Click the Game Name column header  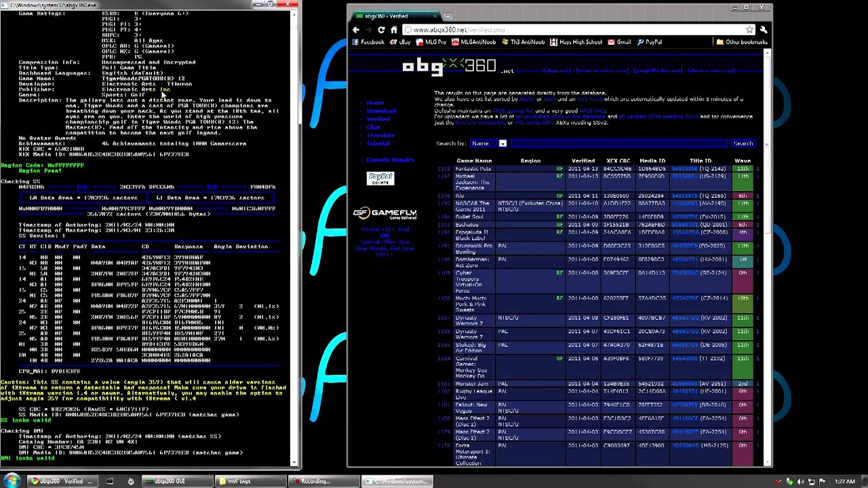coord(474,161)
